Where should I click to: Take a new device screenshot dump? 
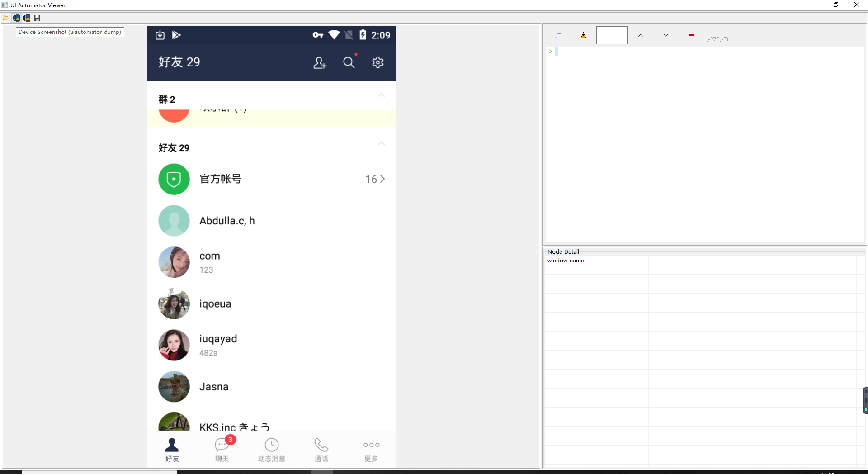tap(16, 18)
